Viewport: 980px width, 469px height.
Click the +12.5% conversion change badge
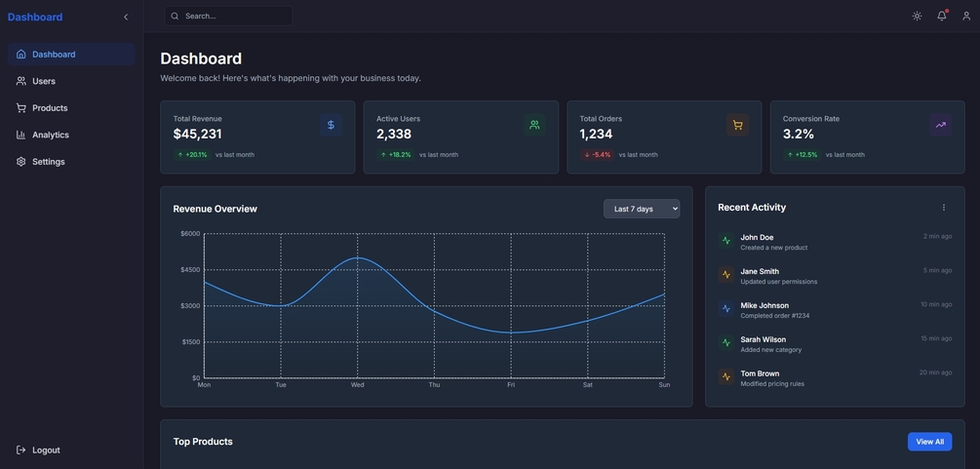(802, 154)
